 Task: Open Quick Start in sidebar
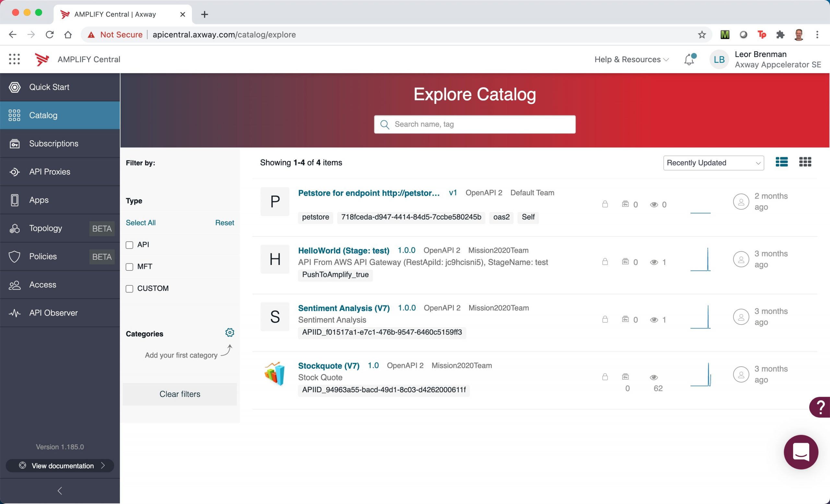pos(60,87)
